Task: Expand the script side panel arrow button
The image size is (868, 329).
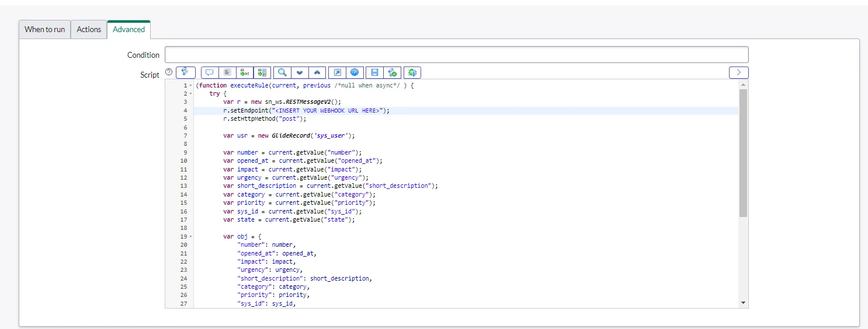Action: [739, 73]
